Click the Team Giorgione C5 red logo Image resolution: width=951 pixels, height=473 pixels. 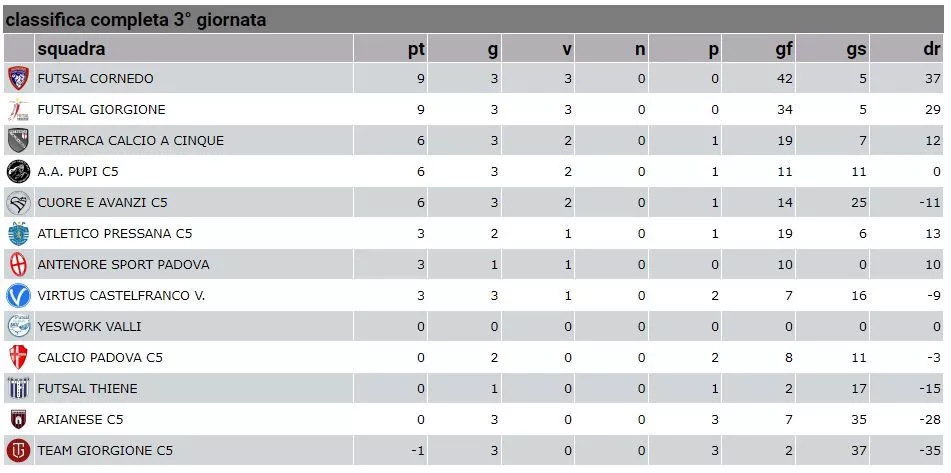pos(18,451)
